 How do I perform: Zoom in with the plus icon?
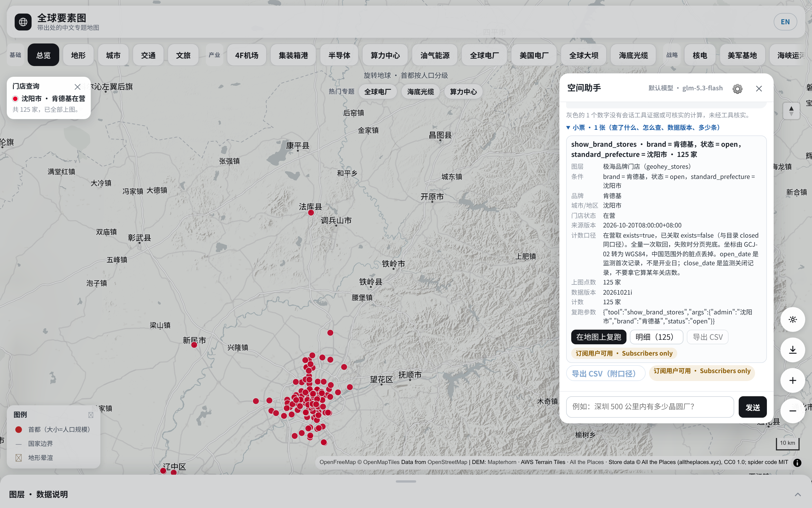tap(793, 380)
